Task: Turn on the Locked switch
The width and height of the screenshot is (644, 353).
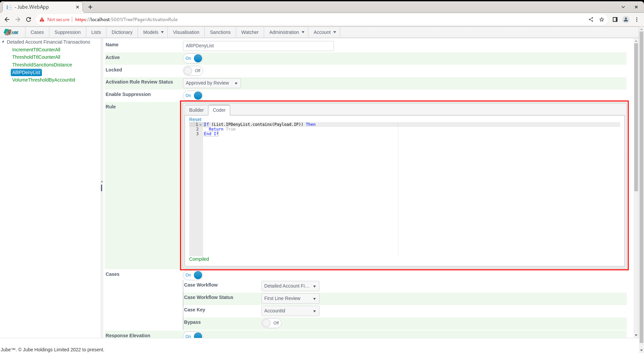Action: point(193,71)
